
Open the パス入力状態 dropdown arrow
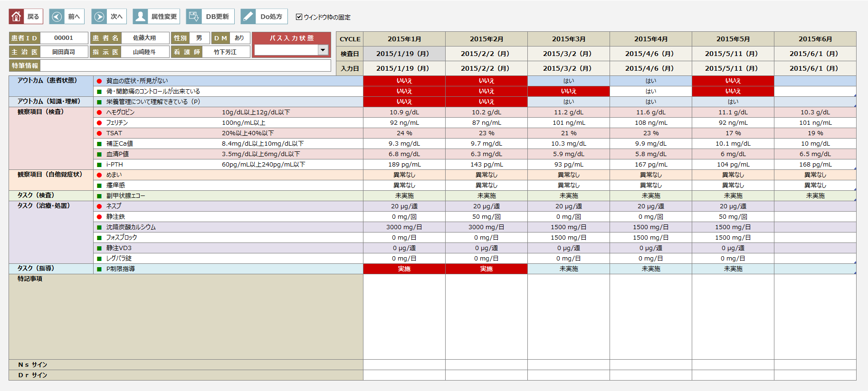[323, 50]
